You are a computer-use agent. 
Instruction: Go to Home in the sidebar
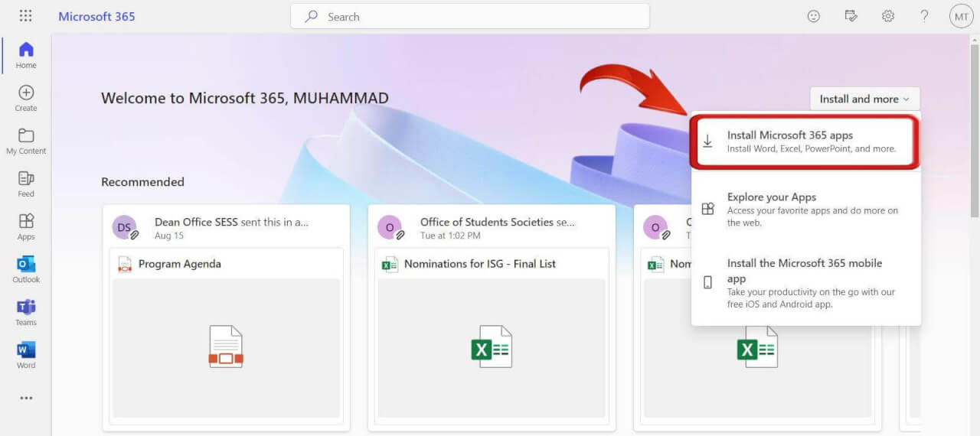point(26,55)
